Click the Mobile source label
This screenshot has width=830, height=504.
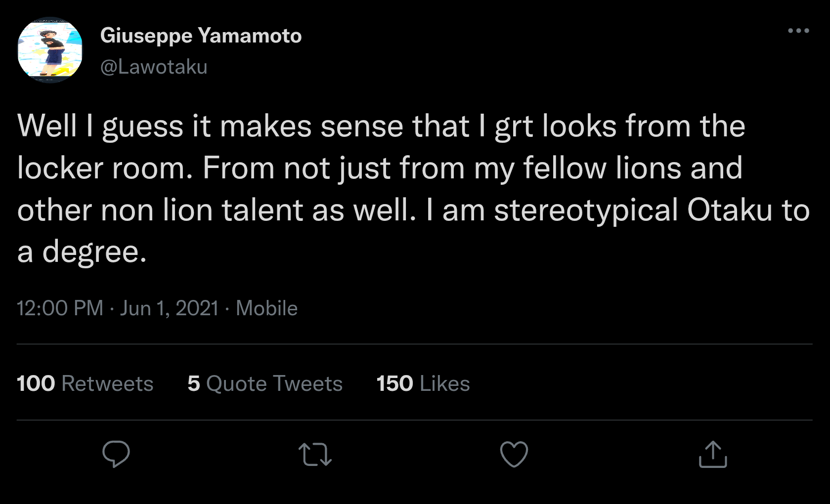click(266, 308)
